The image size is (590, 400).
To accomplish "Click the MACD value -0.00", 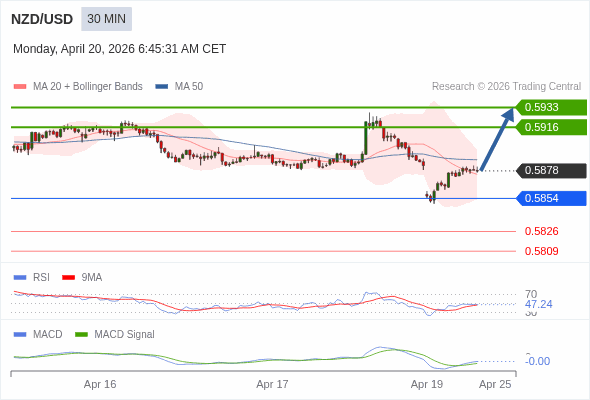I will 537,361.
